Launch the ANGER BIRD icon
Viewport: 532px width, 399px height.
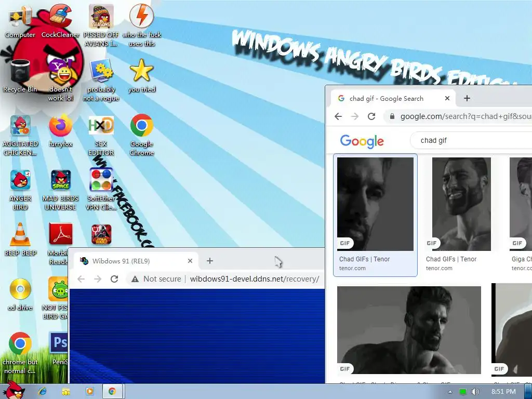click(x=20, y=189)
